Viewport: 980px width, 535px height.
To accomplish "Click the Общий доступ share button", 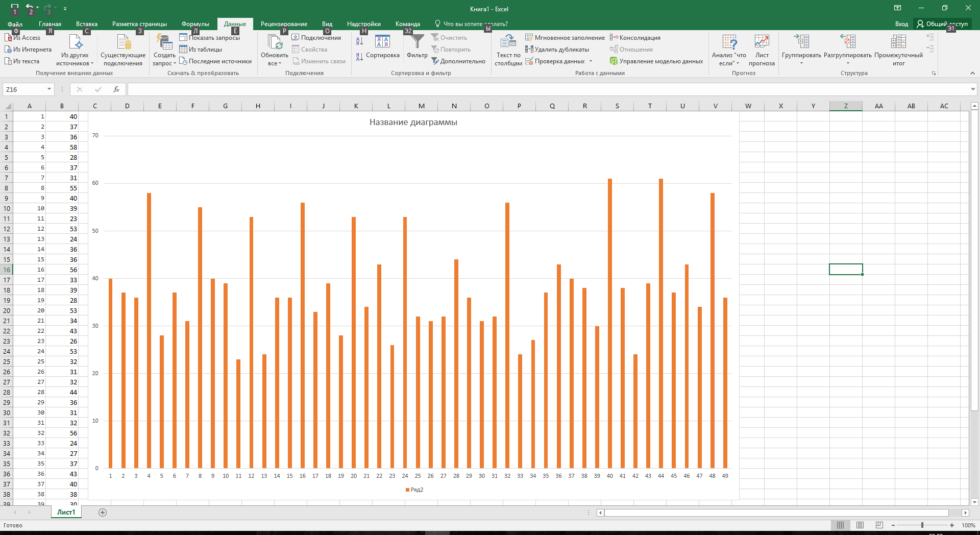I will [x=942, y=24].
